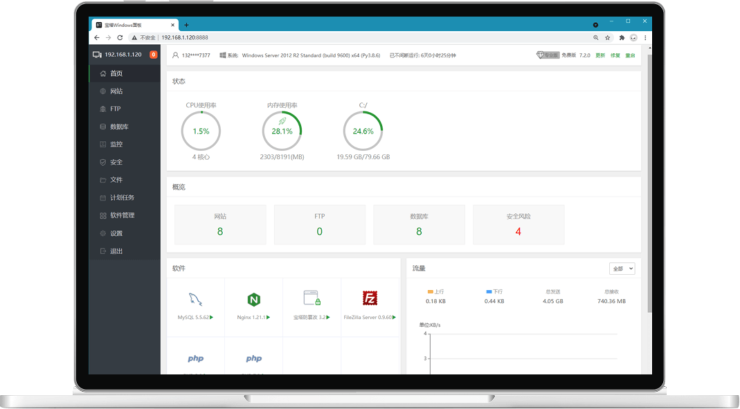Click the 状态 section heading
The height and width of the screenshot is (409, 740).
179,81
